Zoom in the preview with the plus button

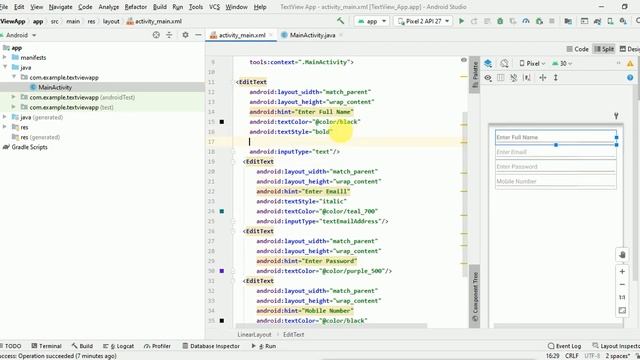pos(622,271)
